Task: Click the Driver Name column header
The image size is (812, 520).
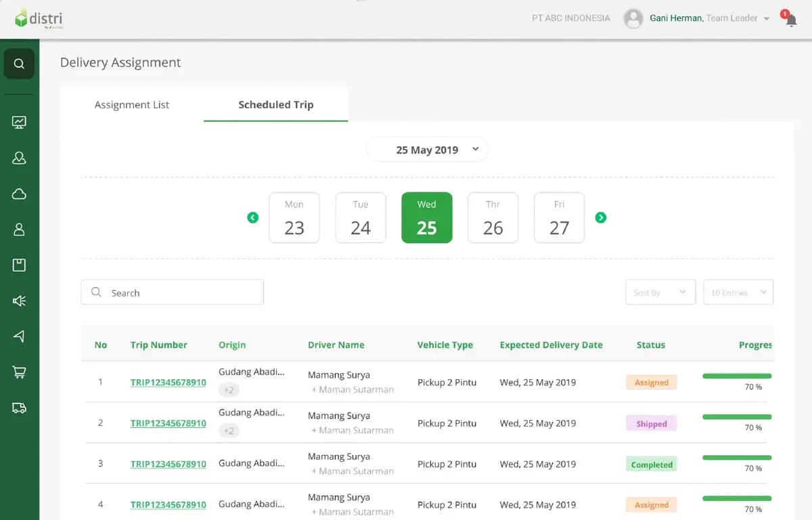Action: pyautogui.click(x=336, y=345)
